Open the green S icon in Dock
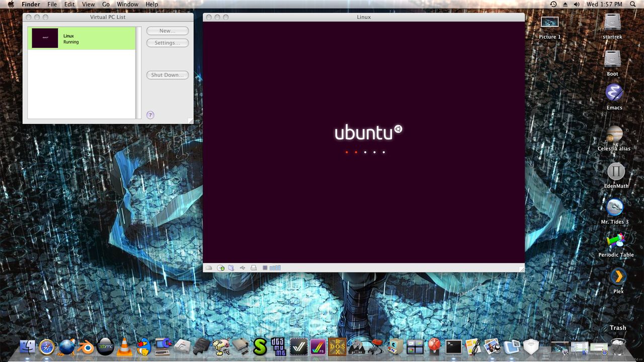 pyautogui.click(x=260, y=347)
